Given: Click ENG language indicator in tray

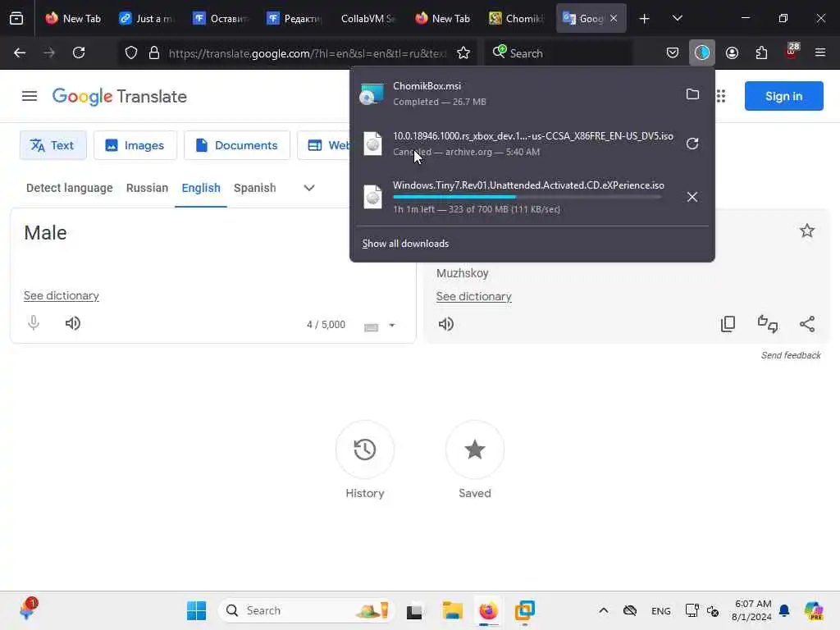Looking at the screenshot, I should (x=660, y=610).
